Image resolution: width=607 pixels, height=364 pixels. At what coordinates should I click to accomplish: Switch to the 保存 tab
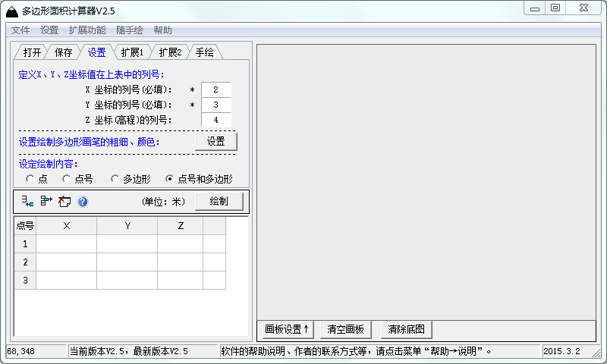[63, 52]
